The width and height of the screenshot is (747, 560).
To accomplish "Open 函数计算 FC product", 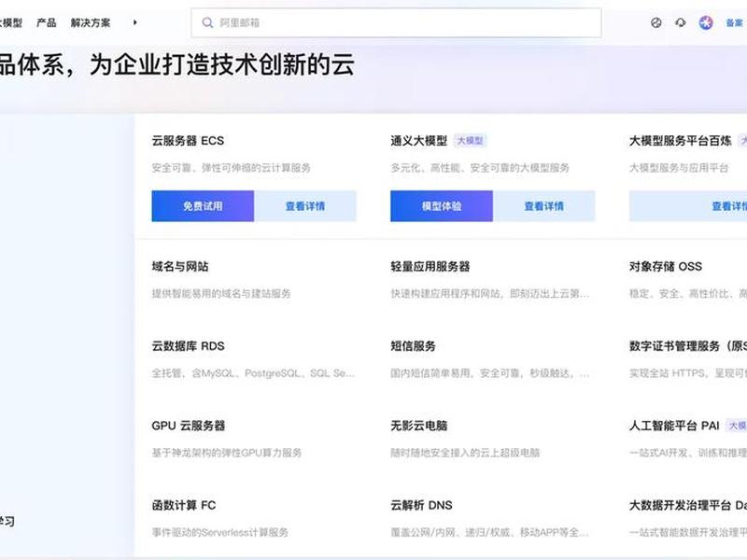I will (x=184, y=505).
